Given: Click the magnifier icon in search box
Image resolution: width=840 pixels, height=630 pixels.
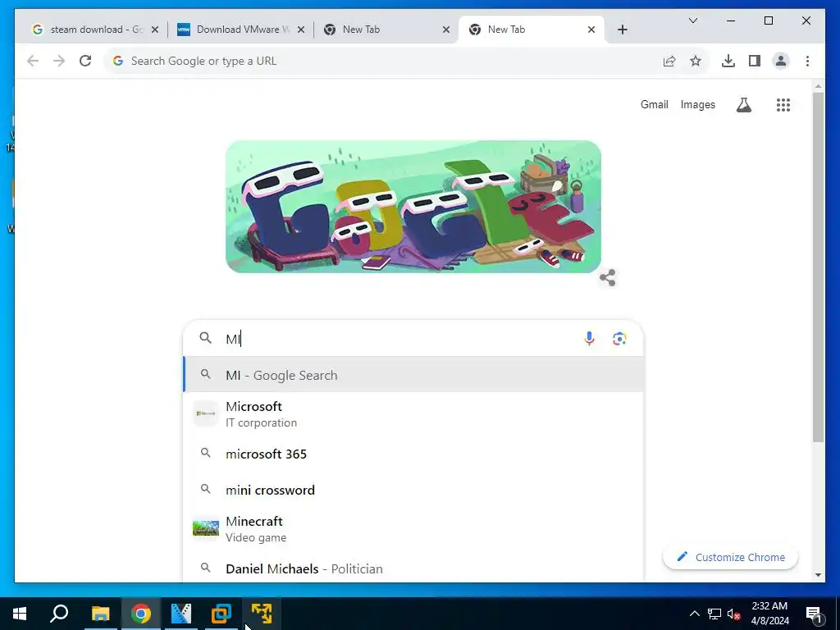Looking at the screenshot, I should [x=206, y=338].
